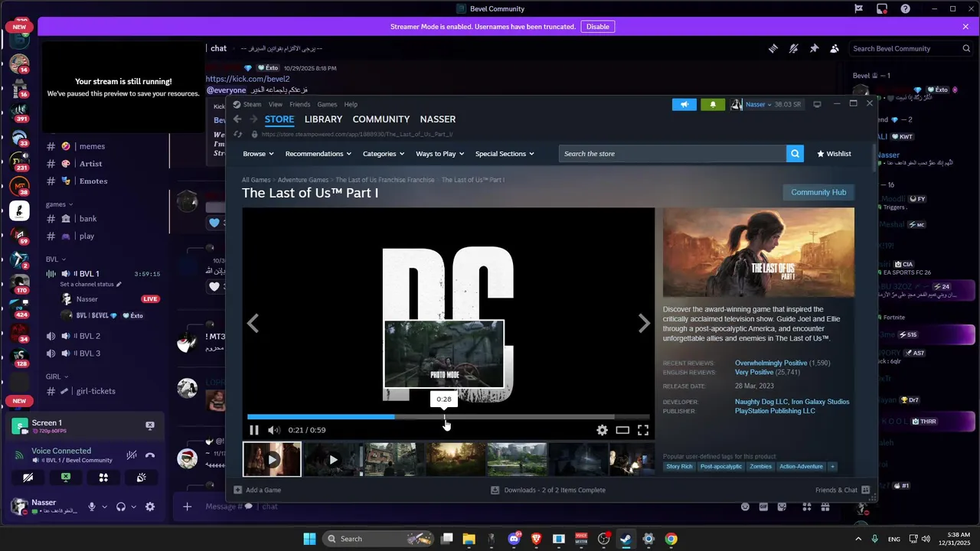
Task: Show next media with right arrow
Action: coord(644,324)
